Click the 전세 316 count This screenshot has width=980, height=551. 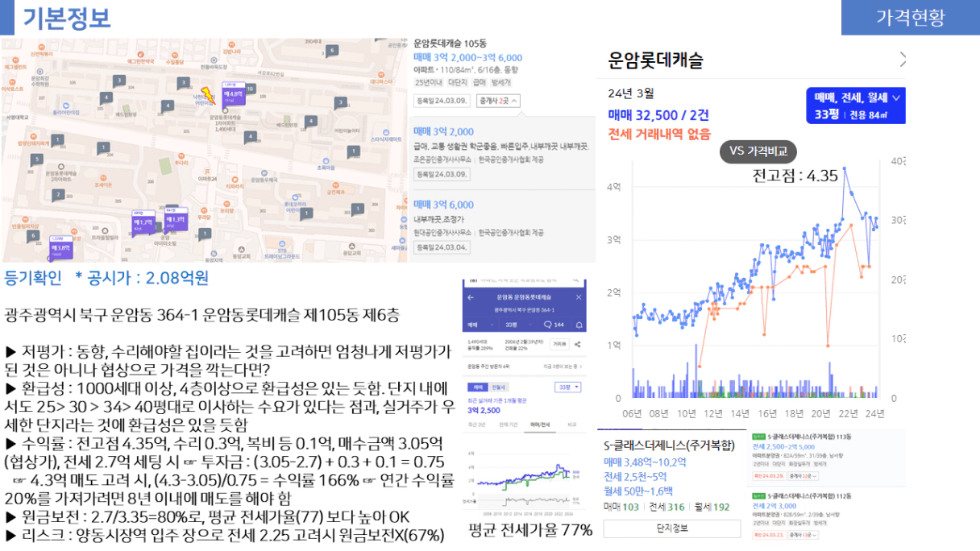666,507
